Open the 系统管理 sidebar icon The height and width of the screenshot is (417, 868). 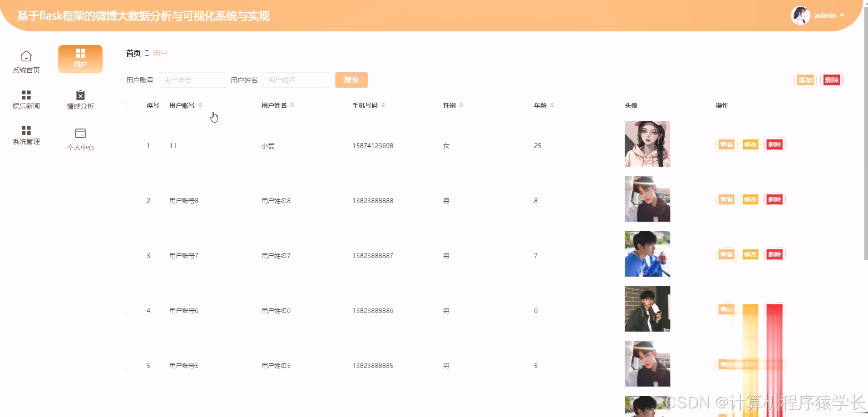26,130
